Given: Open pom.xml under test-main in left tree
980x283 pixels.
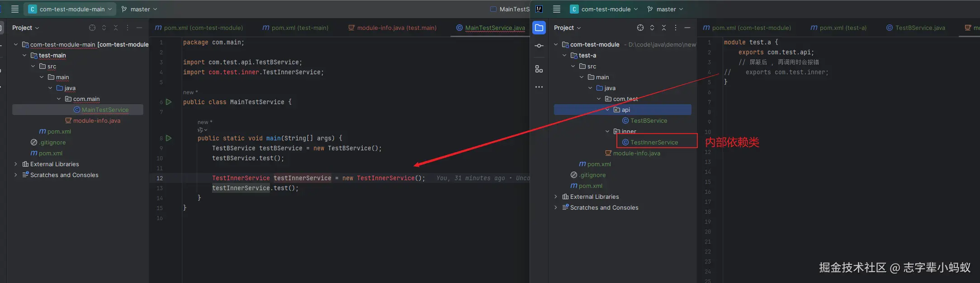Looking at the screenshot, I should point(55,131).
